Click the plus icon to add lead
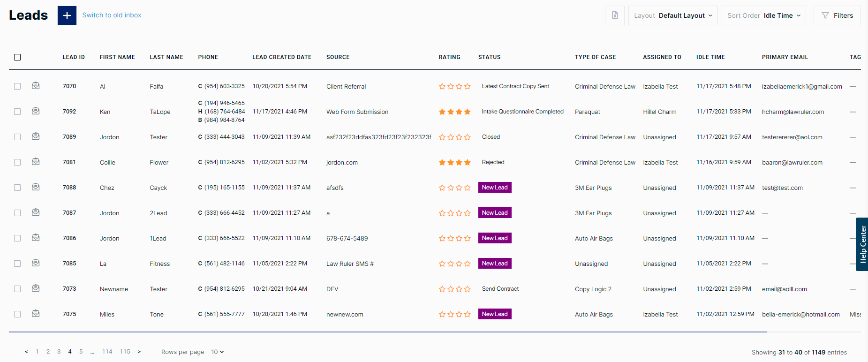The height and width of the screenshot is (362, 868). click(67, 15)
